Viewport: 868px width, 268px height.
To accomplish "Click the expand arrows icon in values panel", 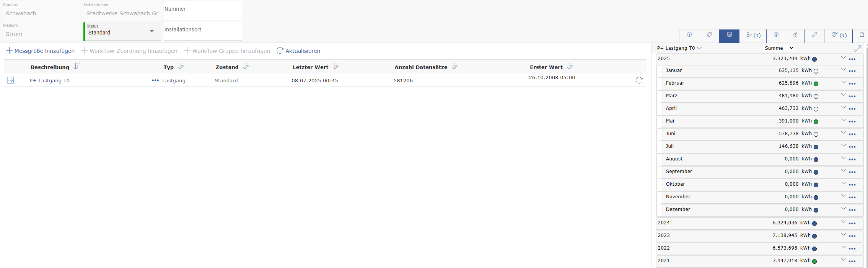I will 858,49.
